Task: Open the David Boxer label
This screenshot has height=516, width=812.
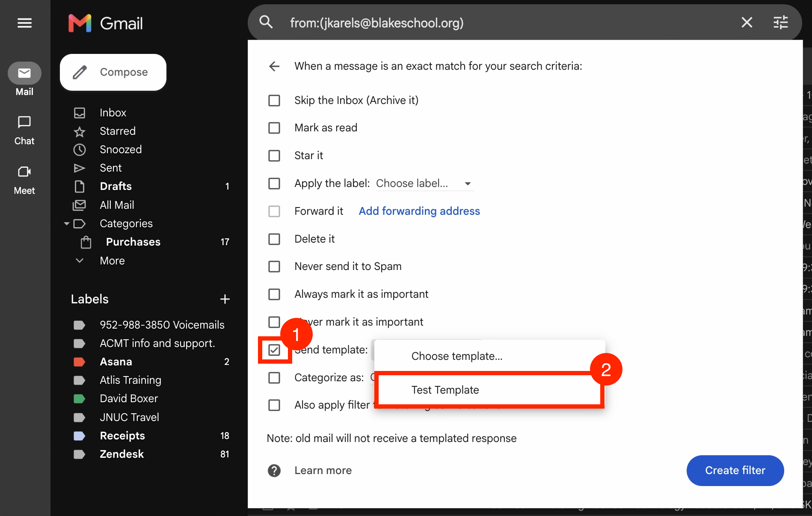Action: pyautogui.click(x=129, y=398)
